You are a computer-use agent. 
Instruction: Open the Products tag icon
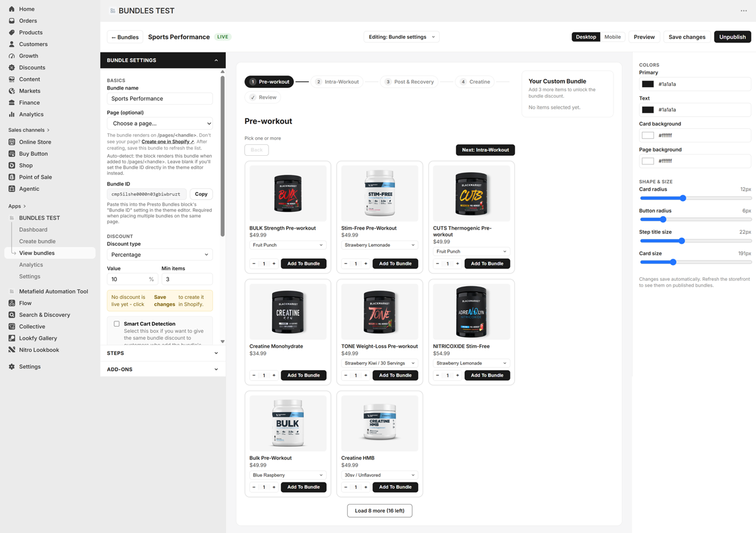12,32
